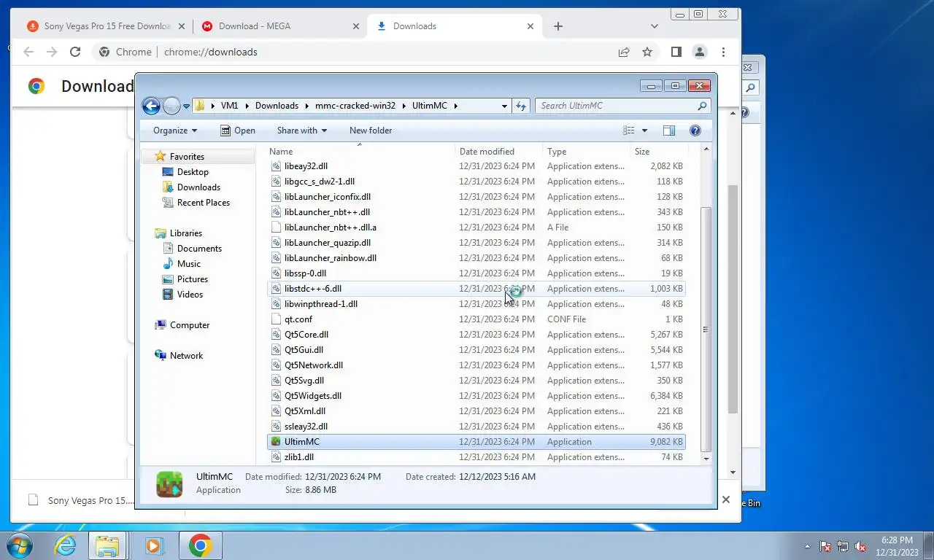Open Chrome three-dot menu

(723, 52)
